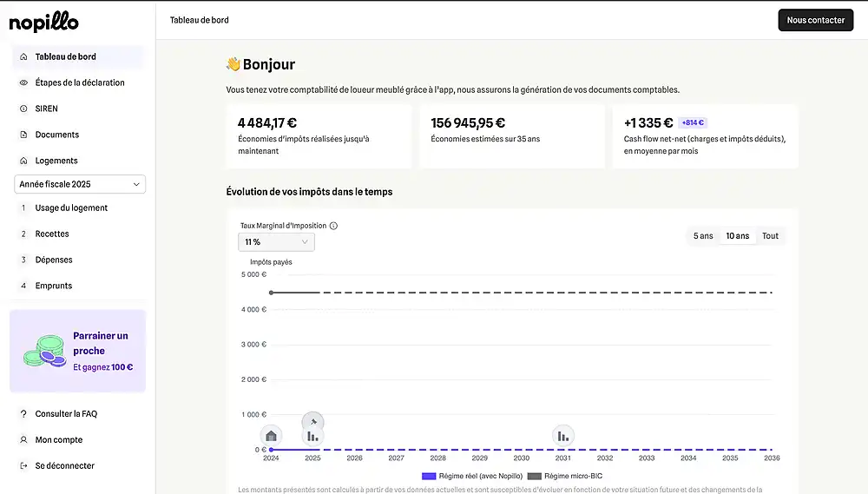The image size is (868, 494).
Task: Click the logout arrow icon
Action: click(23, 465)
